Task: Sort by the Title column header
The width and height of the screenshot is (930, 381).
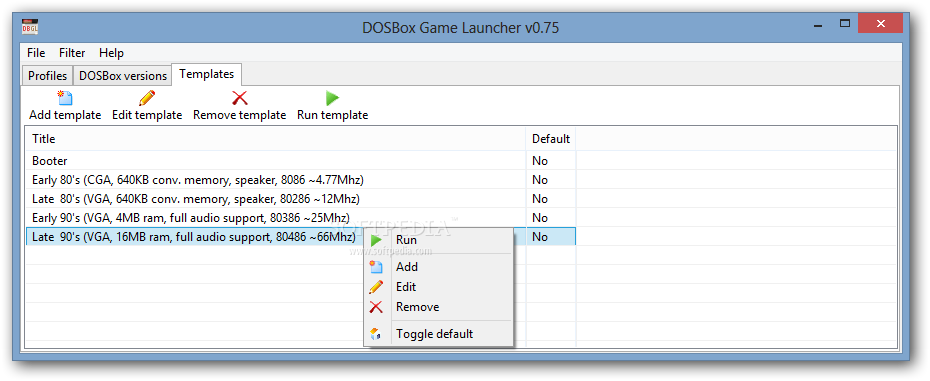Action: pos(276,139)
